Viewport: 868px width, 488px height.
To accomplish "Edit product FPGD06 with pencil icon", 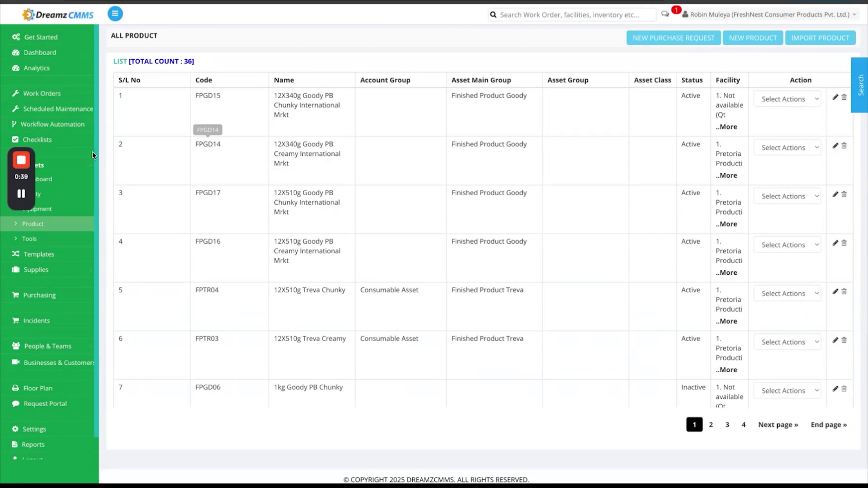I will click(x=835, y=389).
